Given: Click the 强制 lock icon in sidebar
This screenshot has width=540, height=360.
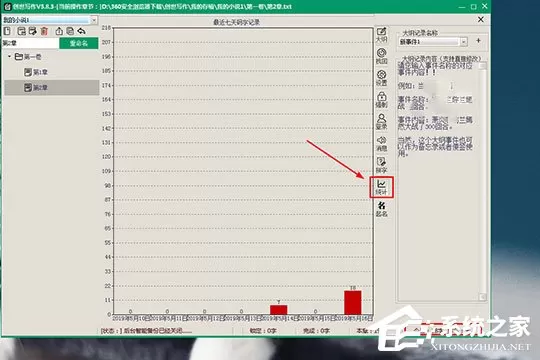Looking at the screenshot, I should tap(381, 100).
